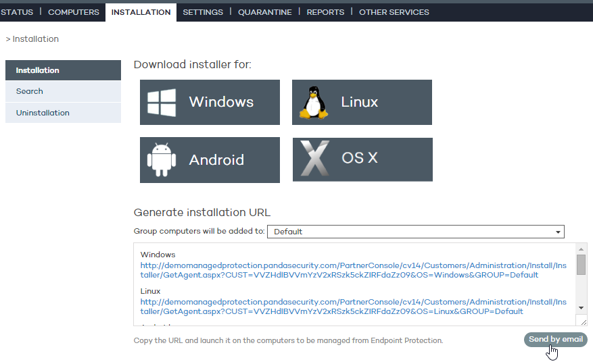The height and width of the screenshot is (364, 593).
Task: Click the Windows logo icon
Action: (x=162, y=103)
